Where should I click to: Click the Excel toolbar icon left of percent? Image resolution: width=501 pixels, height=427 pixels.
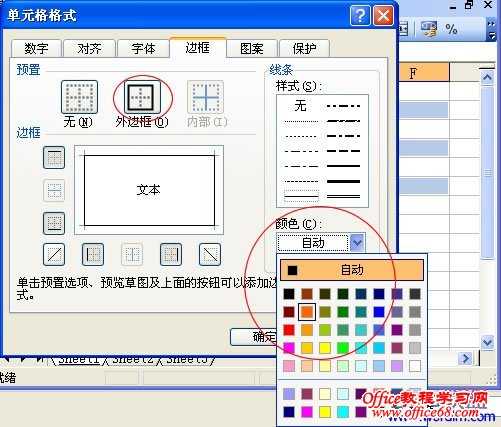tap(428, 29)
